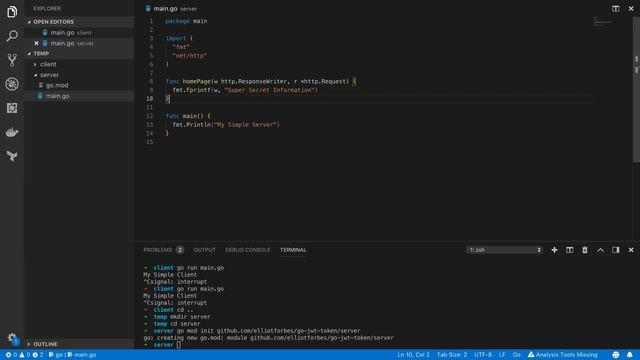Close the main.go server editor entry
640x360 pixels.
click(36, 43)
